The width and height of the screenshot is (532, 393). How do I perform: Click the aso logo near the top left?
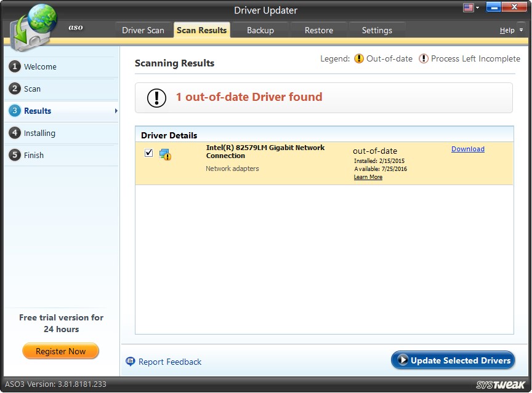click(x=75, y=28)
